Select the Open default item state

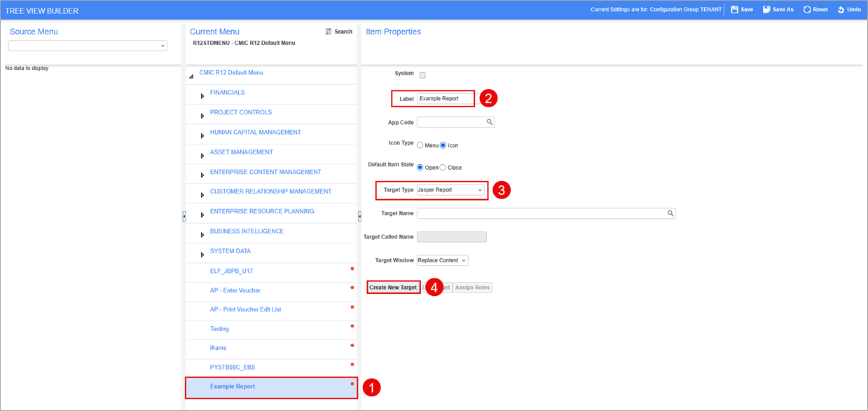[420, 168]
